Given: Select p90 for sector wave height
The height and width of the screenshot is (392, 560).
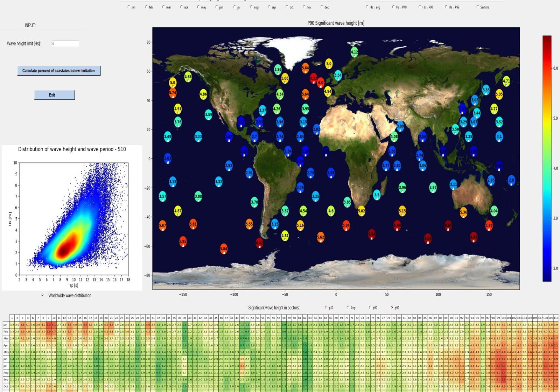Looking at the screenshot, I should tap(370, 308).
